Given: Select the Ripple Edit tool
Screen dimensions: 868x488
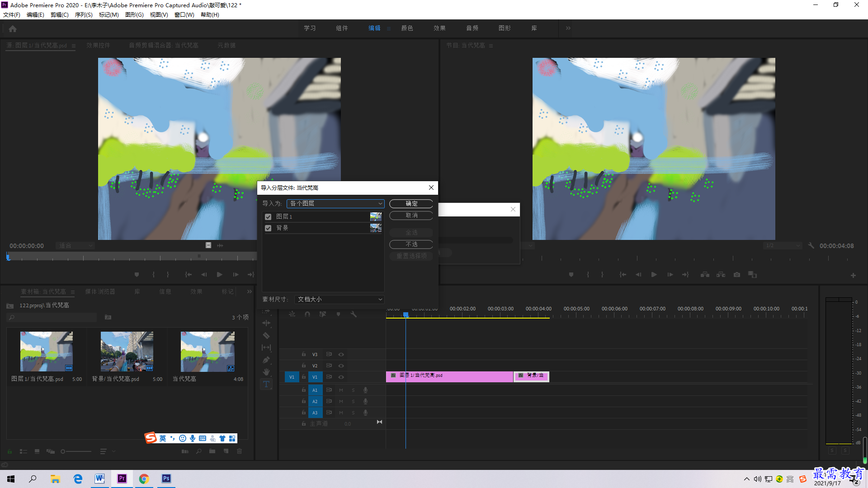Looking at the screenshot, I should click(266, 323).
